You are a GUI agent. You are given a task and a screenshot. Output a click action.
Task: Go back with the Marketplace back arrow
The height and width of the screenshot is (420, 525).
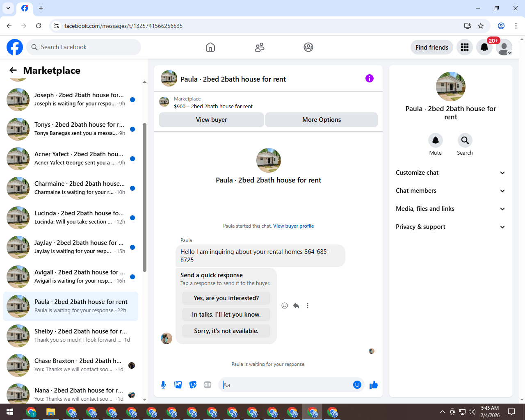13,71
